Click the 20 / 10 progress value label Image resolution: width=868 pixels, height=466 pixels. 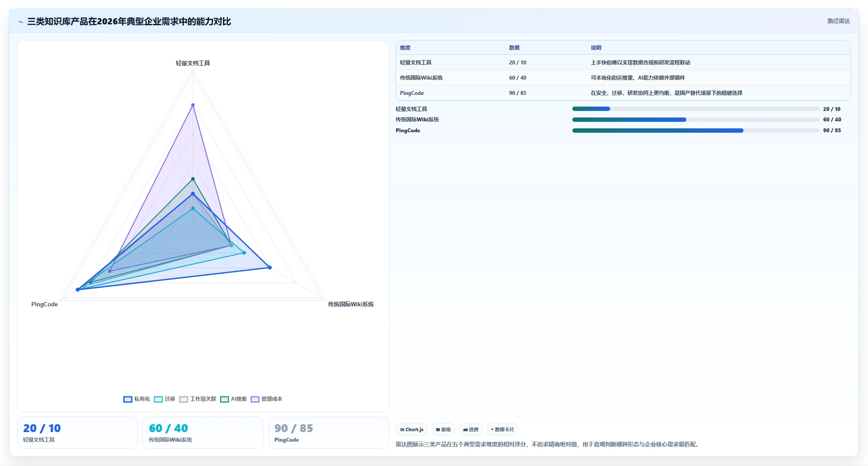pyautogui.click(x=831, y=109)
